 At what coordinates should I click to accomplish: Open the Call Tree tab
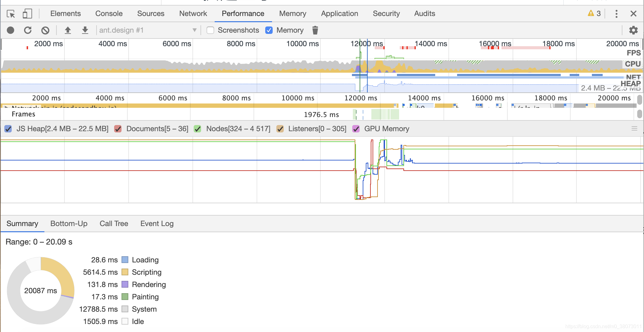114,224
